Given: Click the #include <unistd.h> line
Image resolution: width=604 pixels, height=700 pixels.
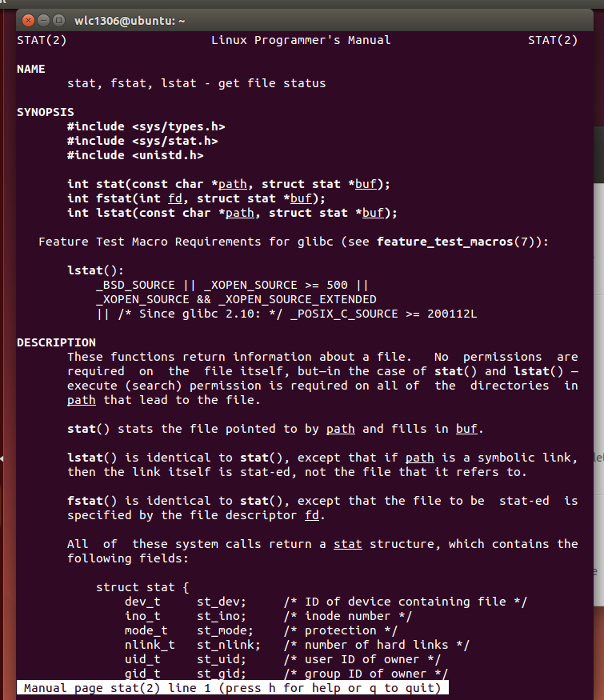Looking at the screenshot, I should pyautogui.click(x=135, y=155).
